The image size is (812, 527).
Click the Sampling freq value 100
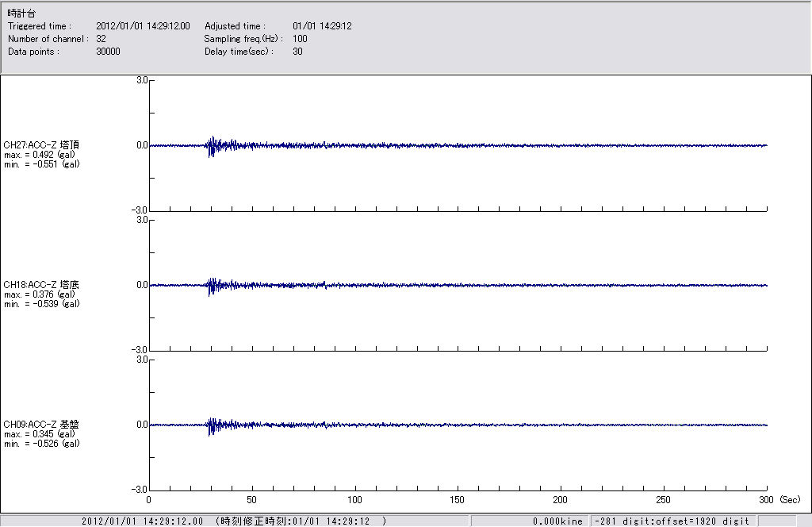click(x=300, y=39)
